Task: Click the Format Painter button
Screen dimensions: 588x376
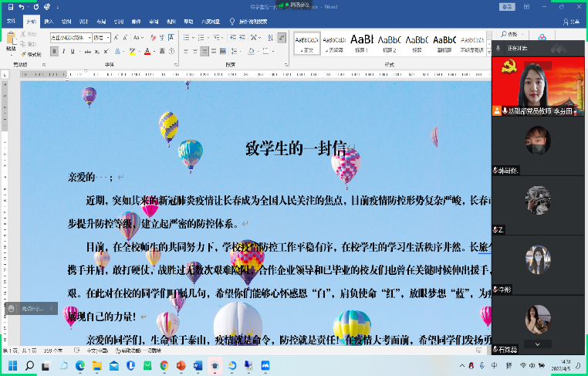Action: click(31, 54)
